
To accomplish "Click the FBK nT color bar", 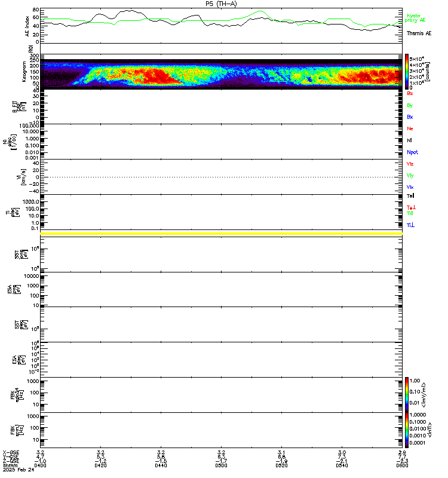I will click(x=407, y=430).
